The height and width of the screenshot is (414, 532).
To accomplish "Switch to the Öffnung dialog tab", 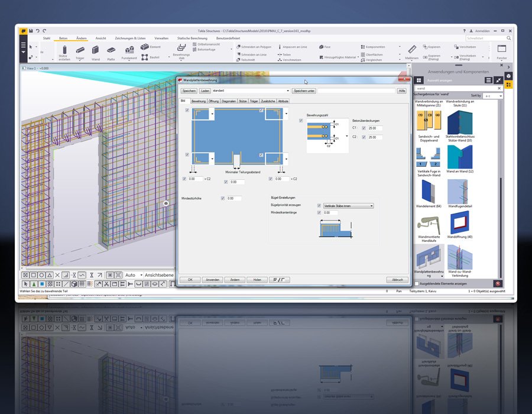I will click(213, 101).
